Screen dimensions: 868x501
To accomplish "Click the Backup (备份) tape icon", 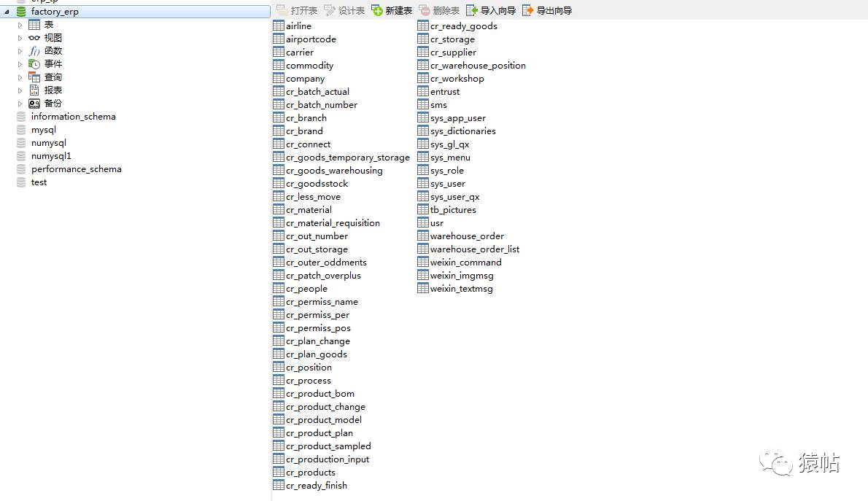I will click(x=34, y=104).
